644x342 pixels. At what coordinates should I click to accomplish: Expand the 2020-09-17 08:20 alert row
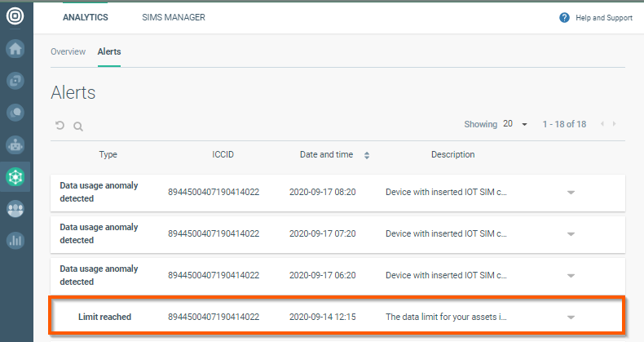click(x=571, y=193)
